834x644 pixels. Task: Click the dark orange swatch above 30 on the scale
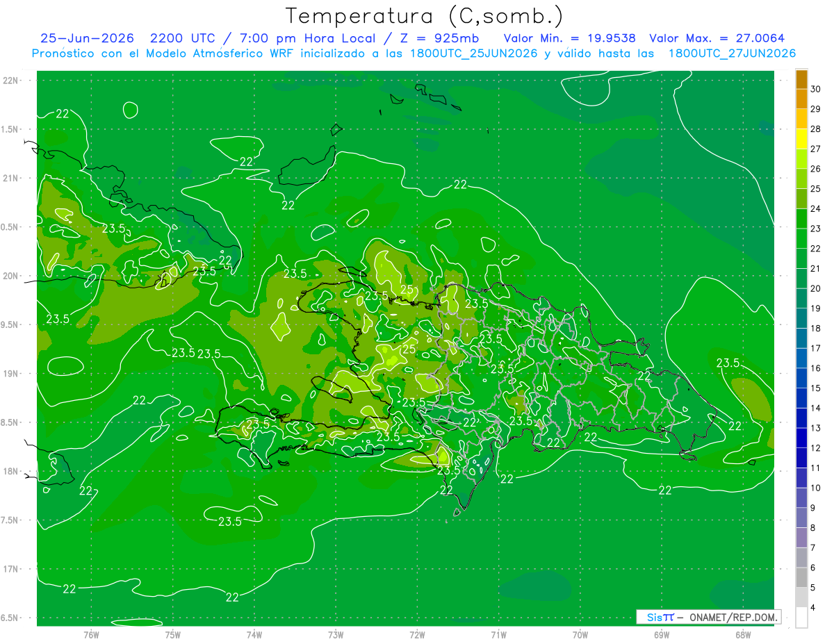coord(801,79)
